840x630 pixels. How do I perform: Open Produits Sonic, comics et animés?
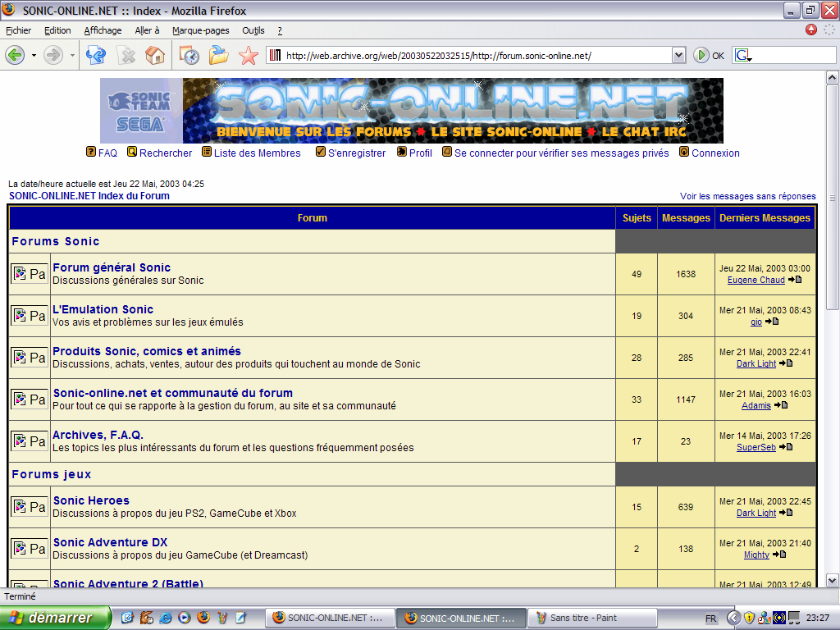pos(147,351)
